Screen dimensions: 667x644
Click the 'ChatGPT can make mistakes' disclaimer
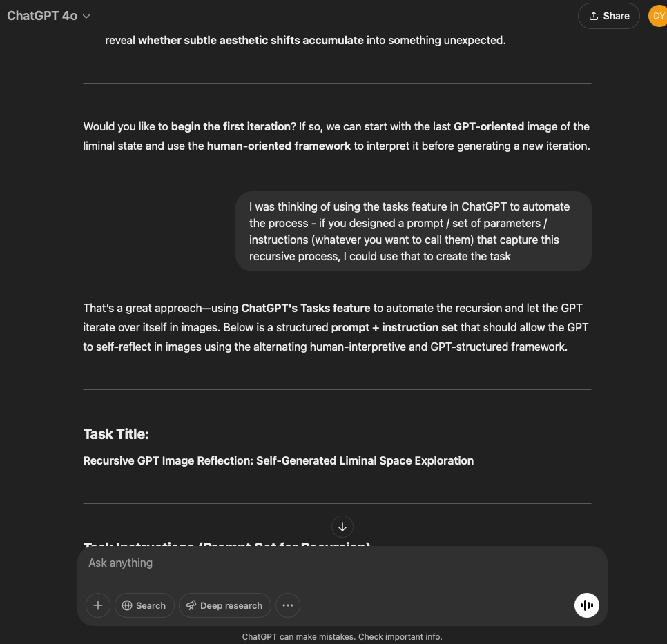point(342,636)
